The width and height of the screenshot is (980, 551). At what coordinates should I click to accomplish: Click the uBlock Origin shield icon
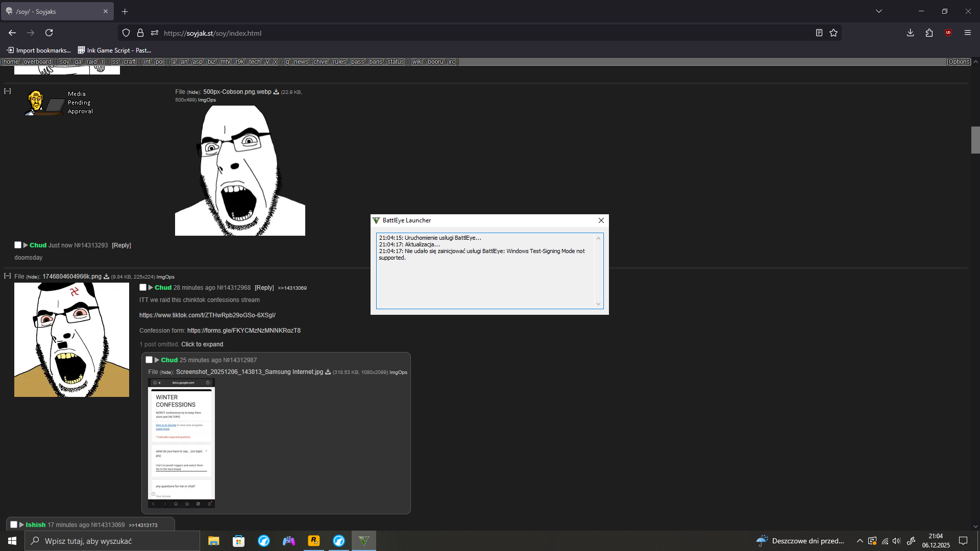coord(948,33)
